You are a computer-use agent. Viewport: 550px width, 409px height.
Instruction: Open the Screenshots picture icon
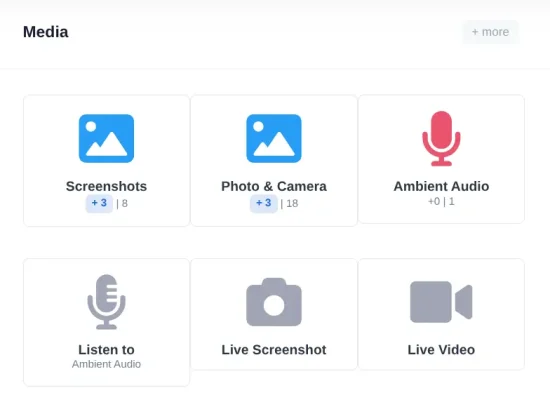click(106, 139)
